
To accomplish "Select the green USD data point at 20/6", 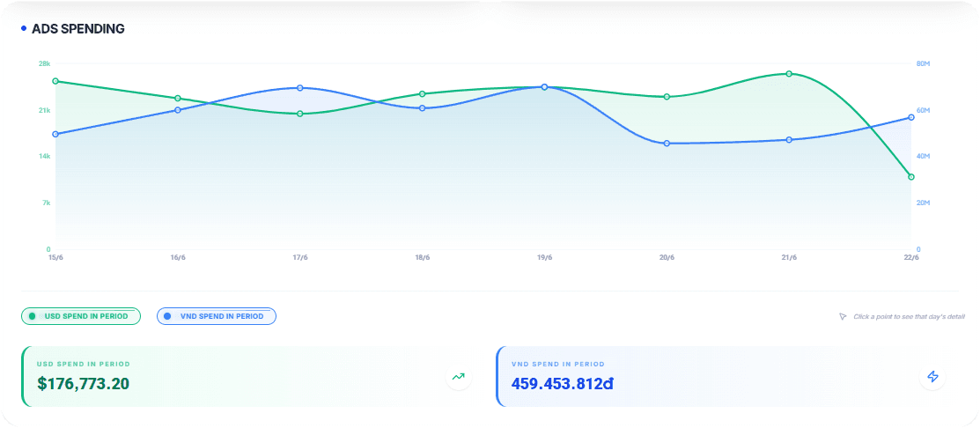I will click(667, 97).
